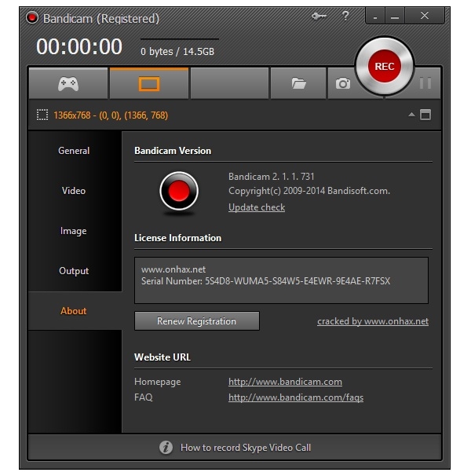471x476 pixels.
Task: Click the key registration icon
Action: pyautogui.click(x=319, y=17)
